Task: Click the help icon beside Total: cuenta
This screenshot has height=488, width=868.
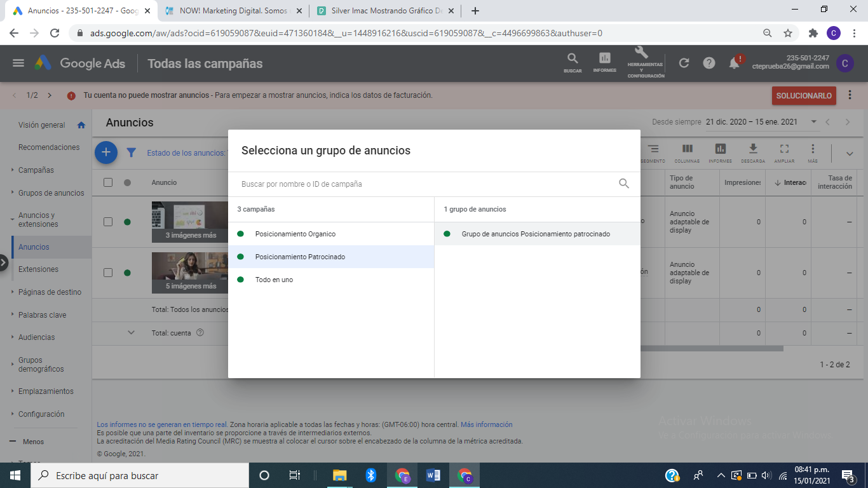Action: [x=200, y=332]
